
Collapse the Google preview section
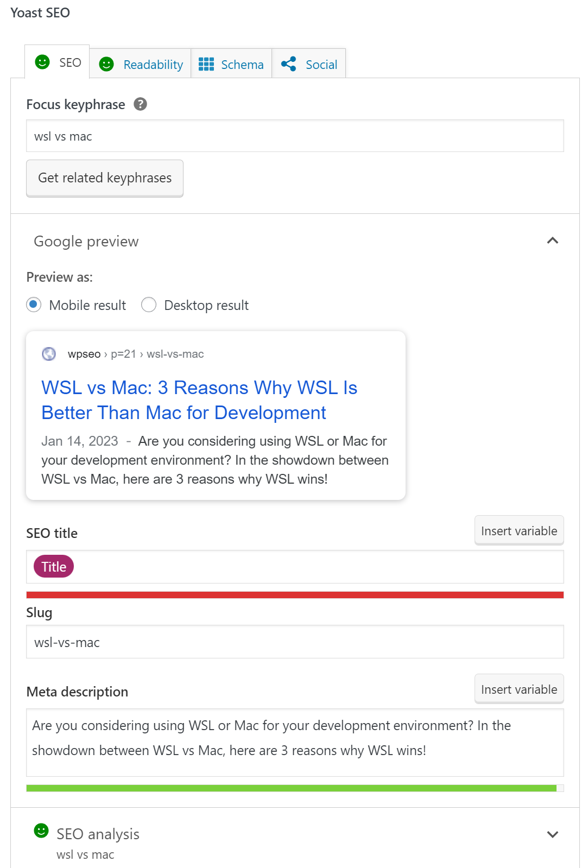553,240
